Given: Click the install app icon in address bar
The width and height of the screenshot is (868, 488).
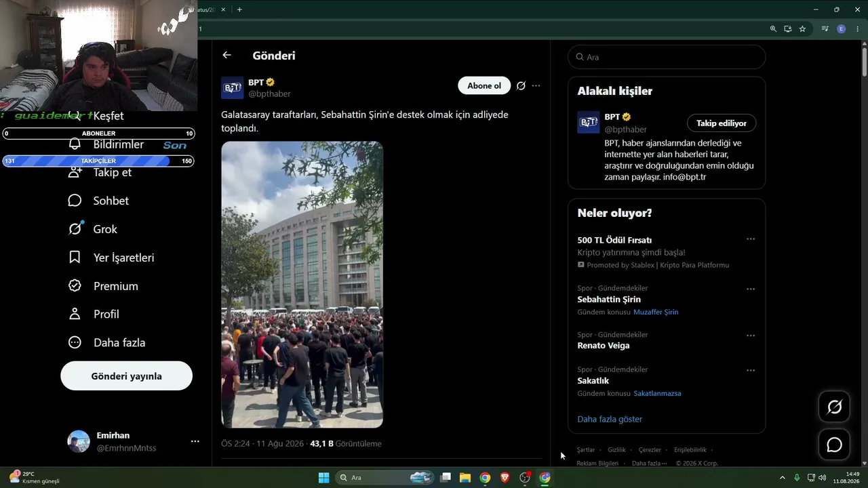Looking at the screenshot, I should (x=788, y=29).
